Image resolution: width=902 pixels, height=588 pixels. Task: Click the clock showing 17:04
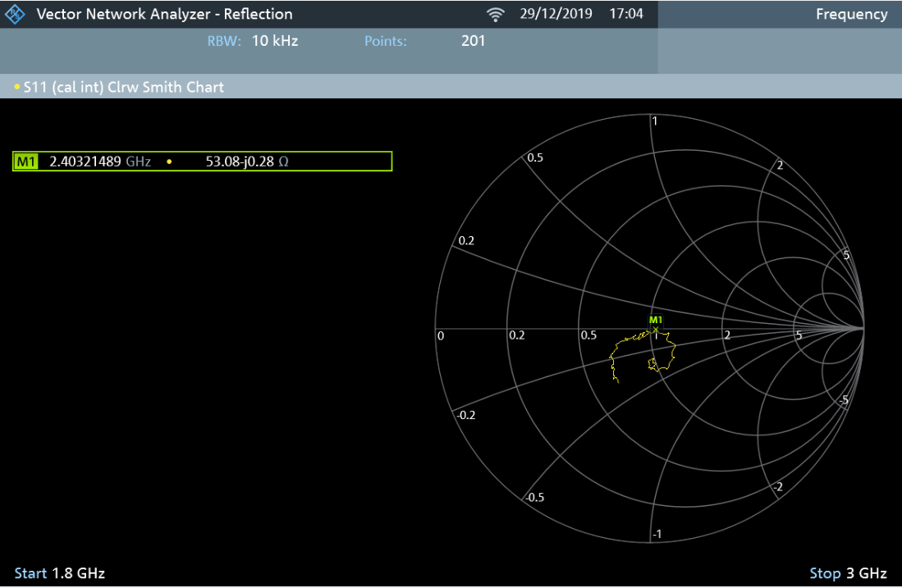pos(626,13)
